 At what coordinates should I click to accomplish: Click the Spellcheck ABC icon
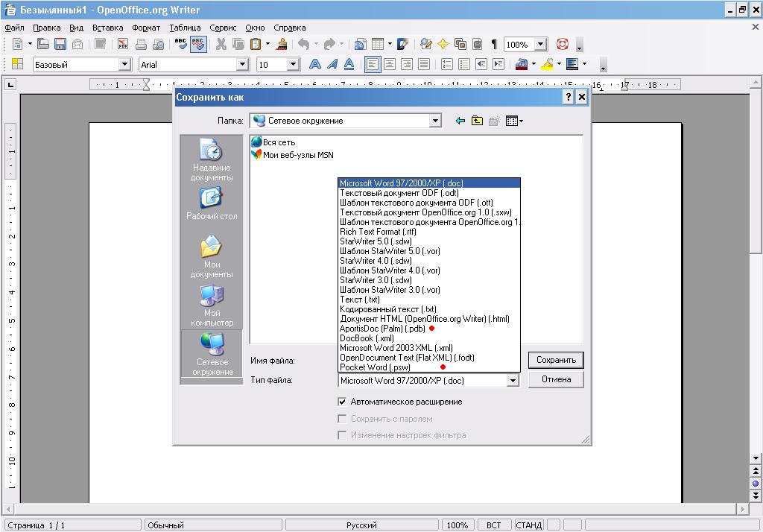click(x=180, y=44)
